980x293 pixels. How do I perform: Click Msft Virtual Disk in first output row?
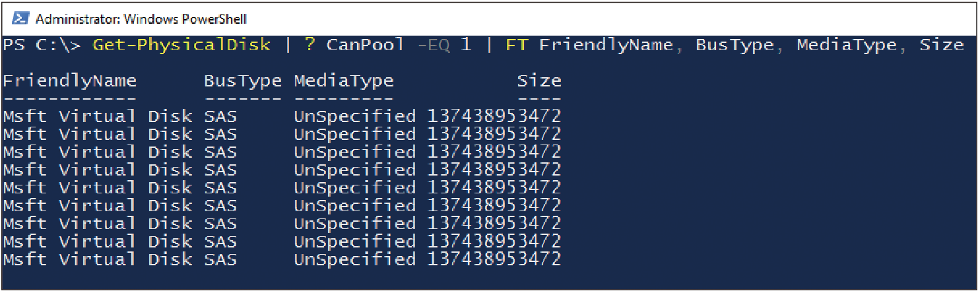[98, 117]
